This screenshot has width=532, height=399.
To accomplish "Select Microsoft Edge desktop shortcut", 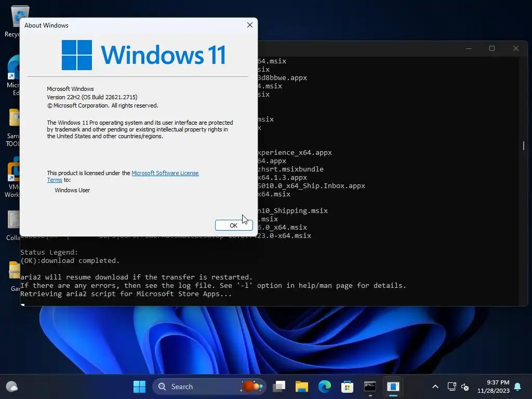I will coord(13,75).
